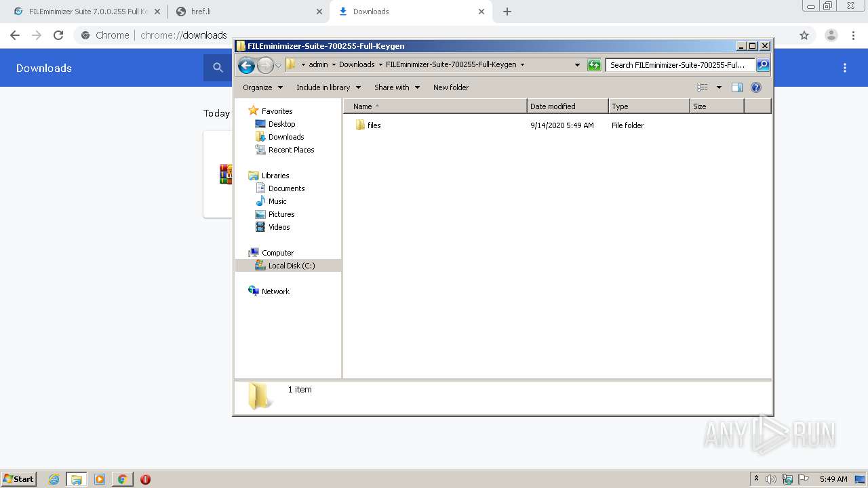
Task: Select Local Disk (C:)
Action: (x=288, y=266)
